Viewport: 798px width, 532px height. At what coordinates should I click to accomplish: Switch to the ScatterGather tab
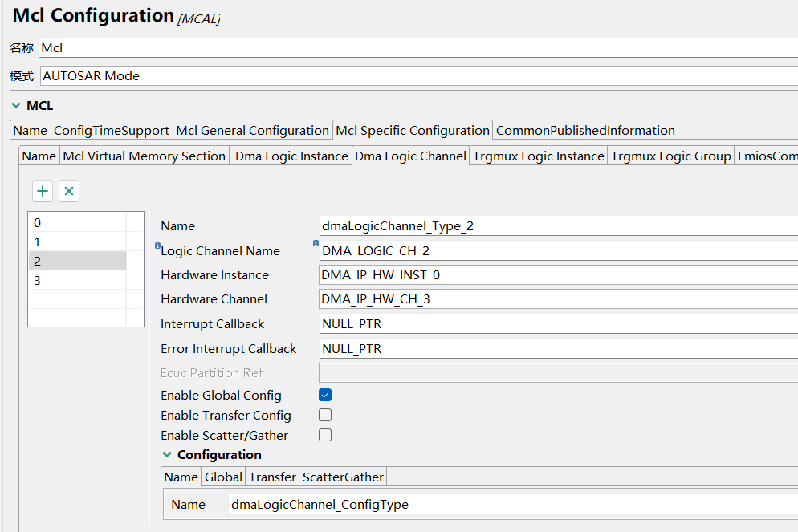343,477
